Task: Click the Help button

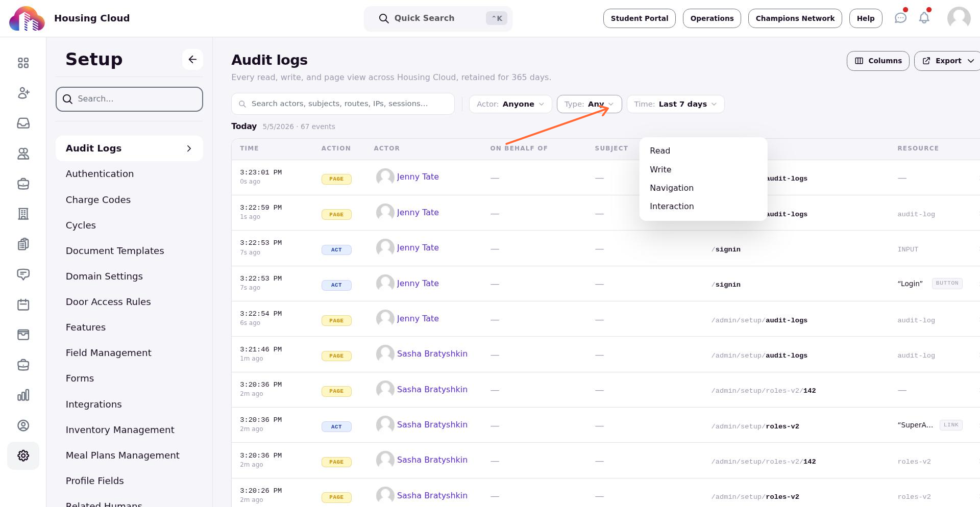Action: pos(866,18)
